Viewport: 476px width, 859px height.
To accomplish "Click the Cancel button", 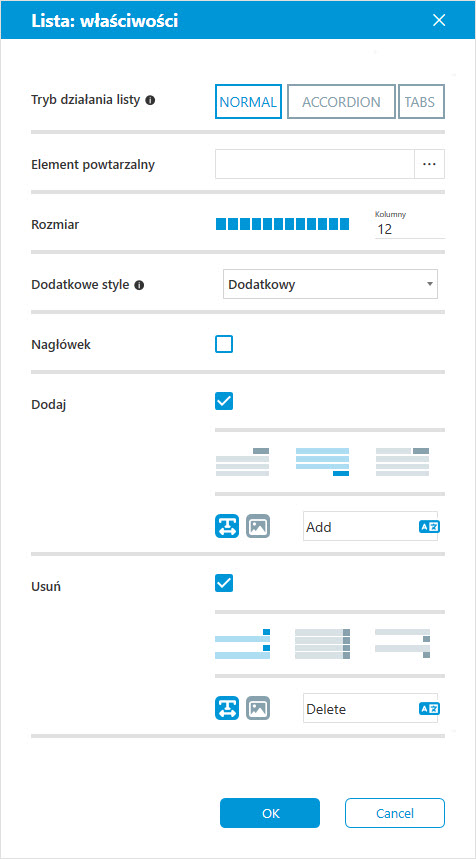I will [395, 812].
